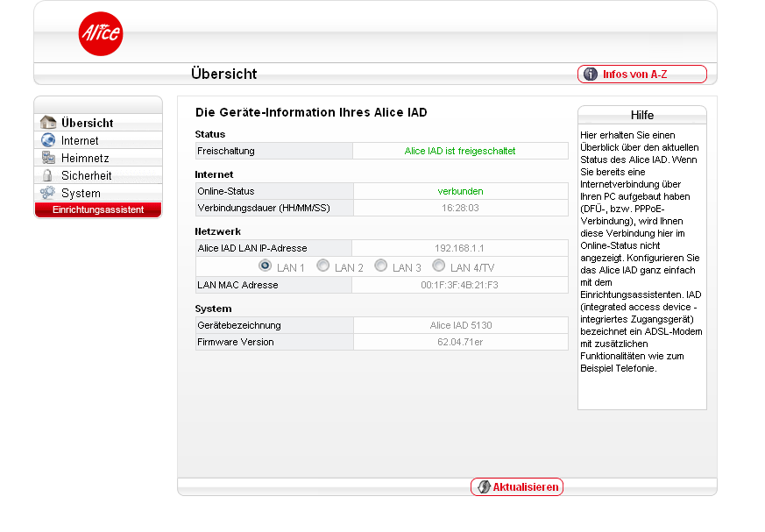Click the device name 'Alice IAD 5130'
This screenshot has width=765, height=532.
coord(461,325)
